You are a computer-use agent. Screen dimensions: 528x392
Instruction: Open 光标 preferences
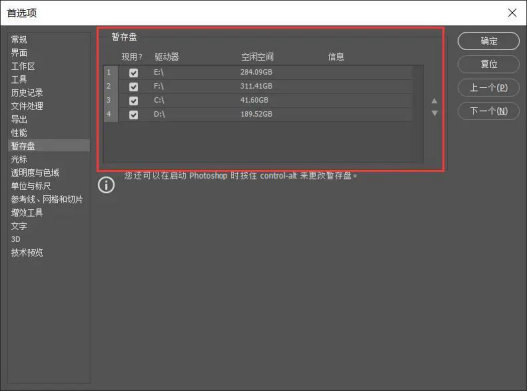(19, 159)
